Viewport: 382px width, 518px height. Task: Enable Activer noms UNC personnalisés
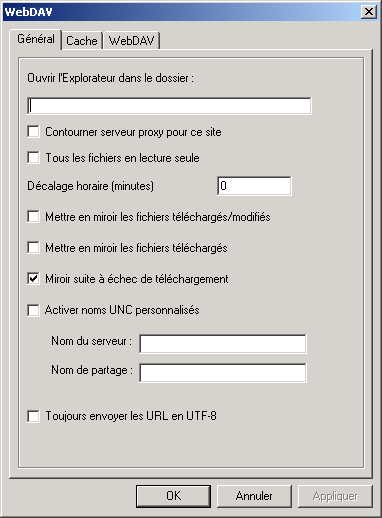tap(33, 310)
